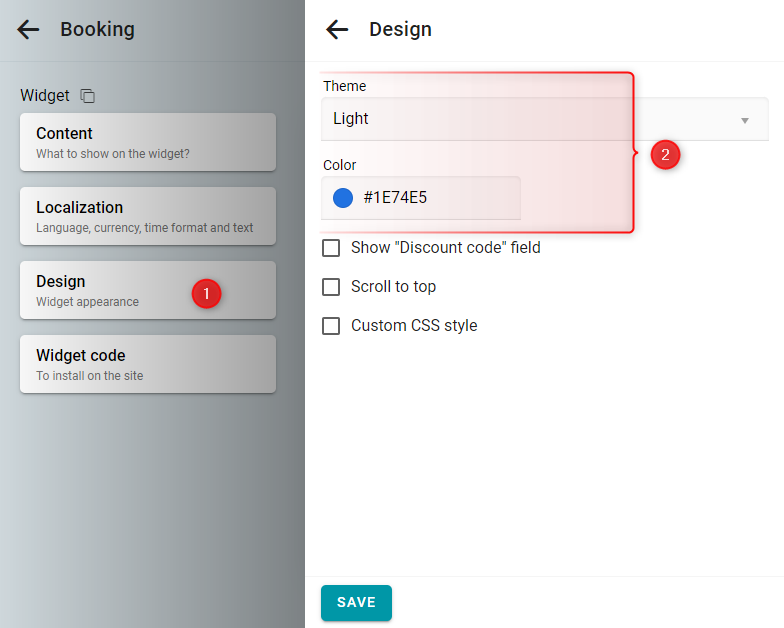Screen dimensions: 784x628
Task: Copy the widget using the duplicate icon
Action: [x=88, y=96]
